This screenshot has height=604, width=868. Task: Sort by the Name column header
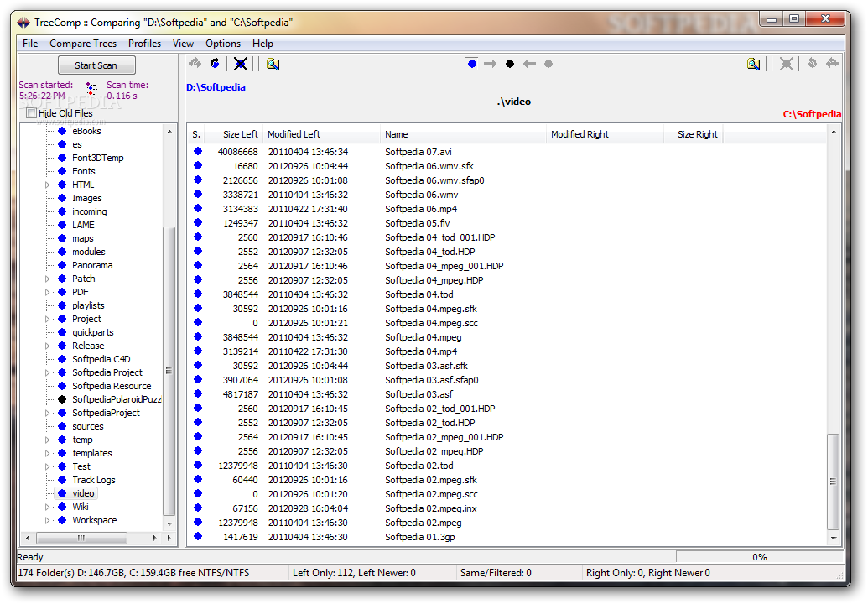(463, 134)
